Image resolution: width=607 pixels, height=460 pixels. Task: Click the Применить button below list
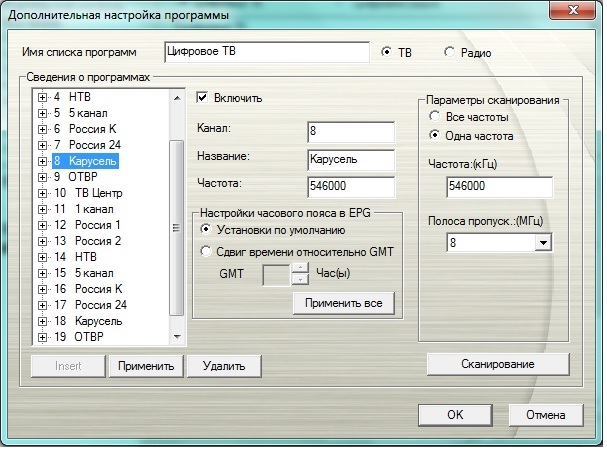point(146,366)
